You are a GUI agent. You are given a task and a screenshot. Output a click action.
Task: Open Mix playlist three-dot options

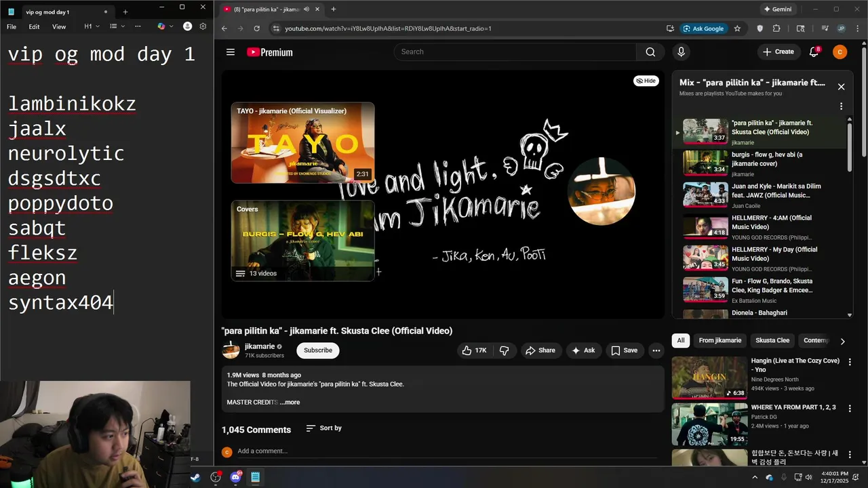[x=841, y=106]
